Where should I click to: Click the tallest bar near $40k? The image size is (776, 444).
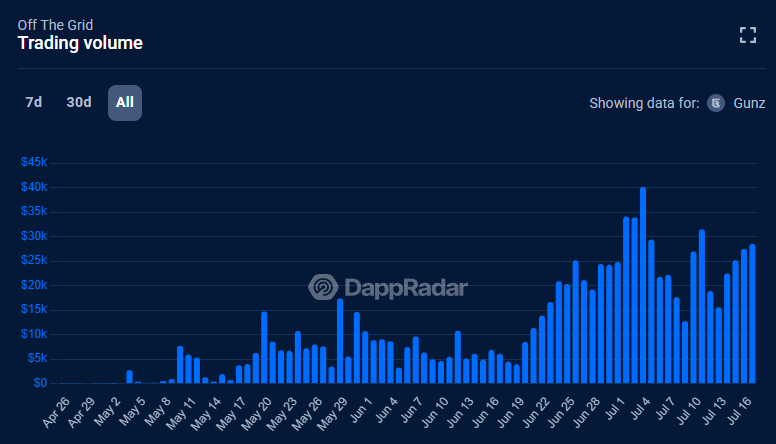pos(643,285)
